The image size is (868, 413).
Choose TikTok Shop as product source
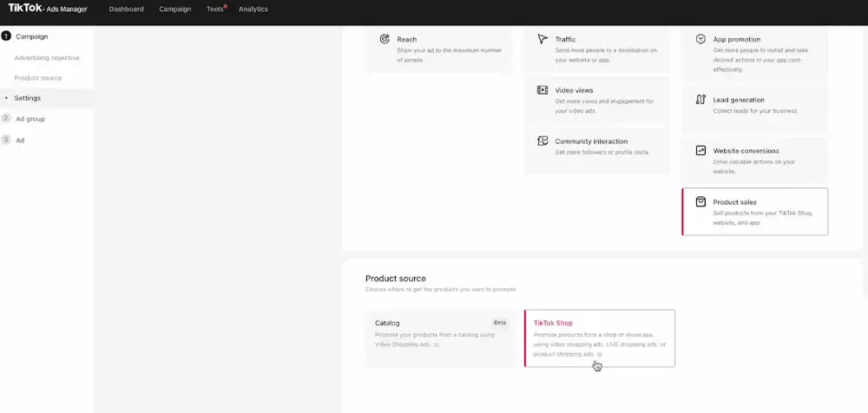[x=600, y=338]
